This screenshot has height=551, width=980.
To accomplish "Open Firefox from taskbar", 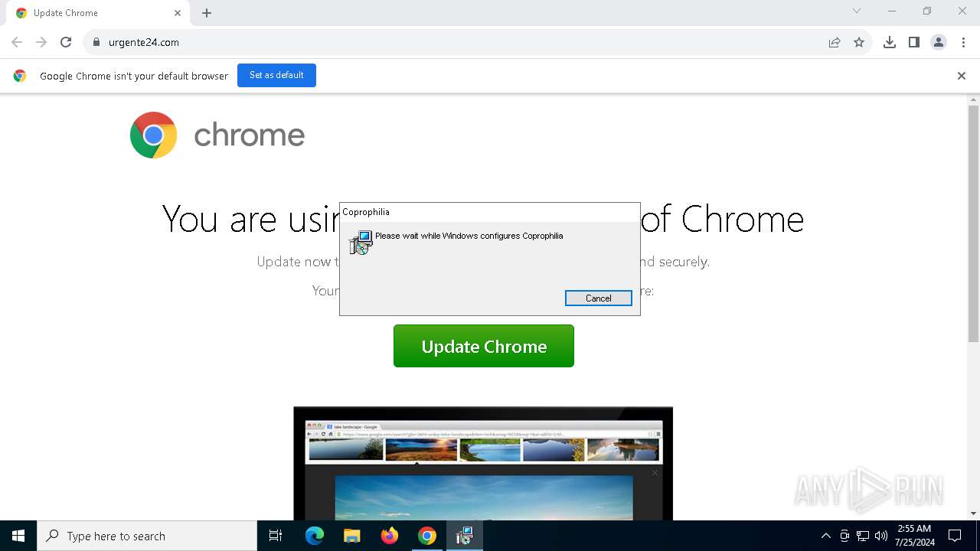I will tap(390, 536).
